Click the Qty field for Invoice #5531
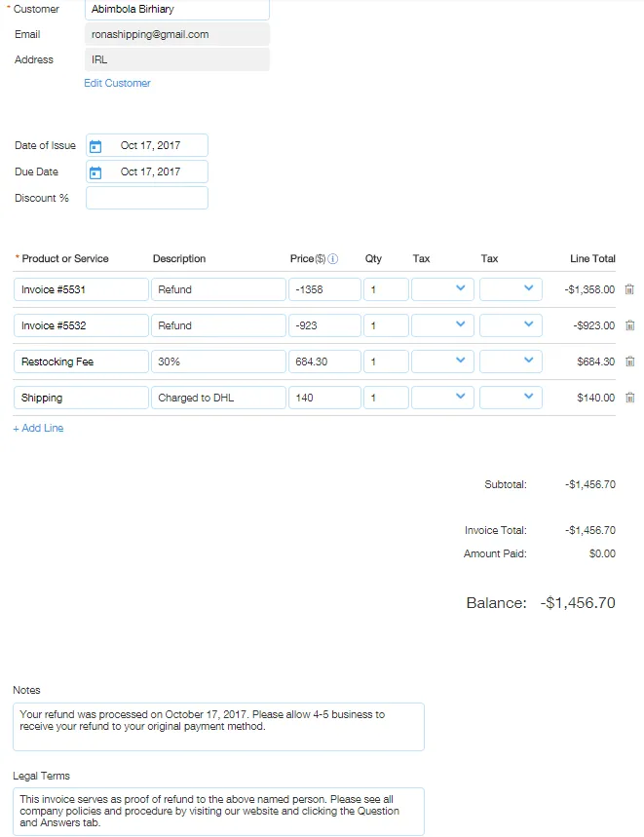The image size is (644, 837). [385, 289]
